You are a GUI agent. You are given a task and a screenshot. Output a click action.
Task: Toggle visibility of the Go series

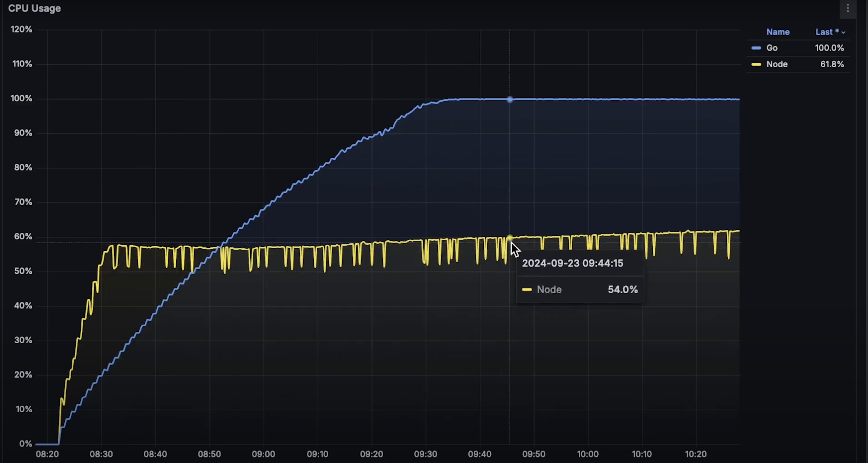(x=772, y=48)
